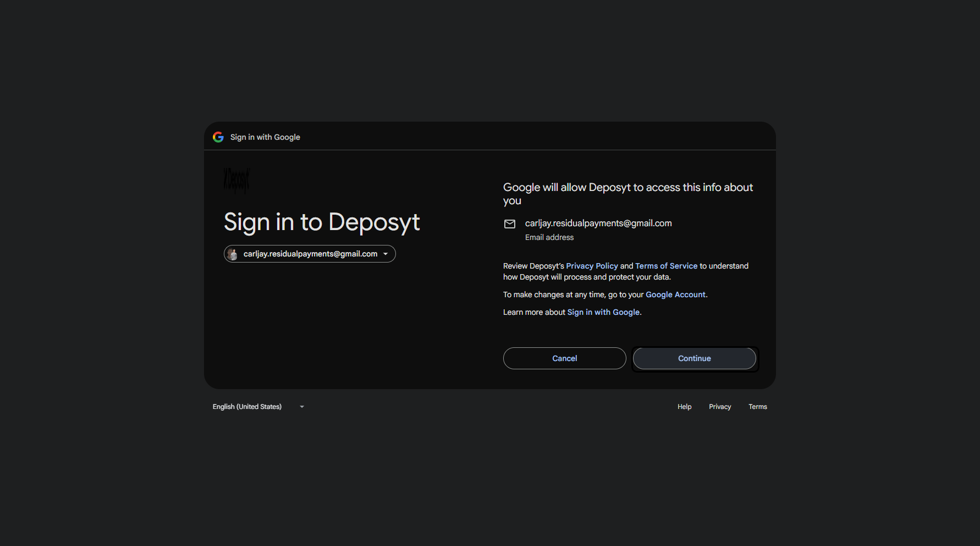Open the Help footer link
980x546 pixels.
pyautogui.click(x=684, y=407)
